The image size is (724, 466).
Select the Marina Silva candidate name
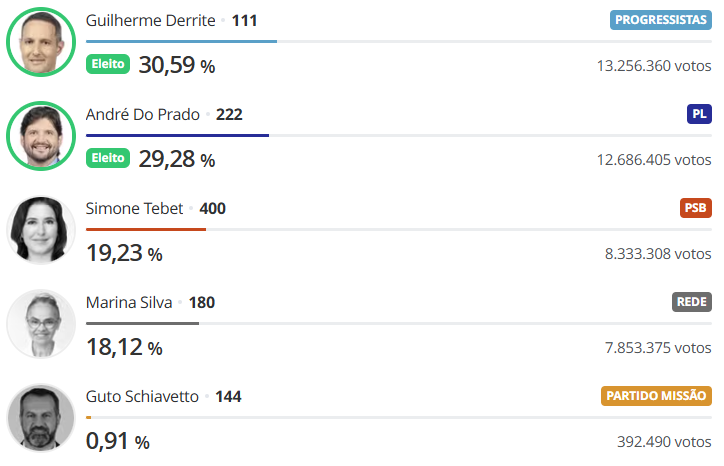pos(129,303)
